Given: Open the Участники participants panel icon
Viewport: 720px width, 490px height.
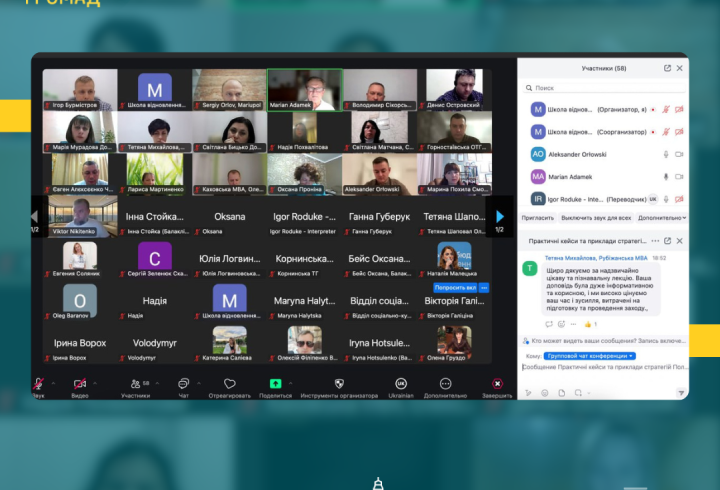Looking at the screenshot, I should tap(135, 384).
